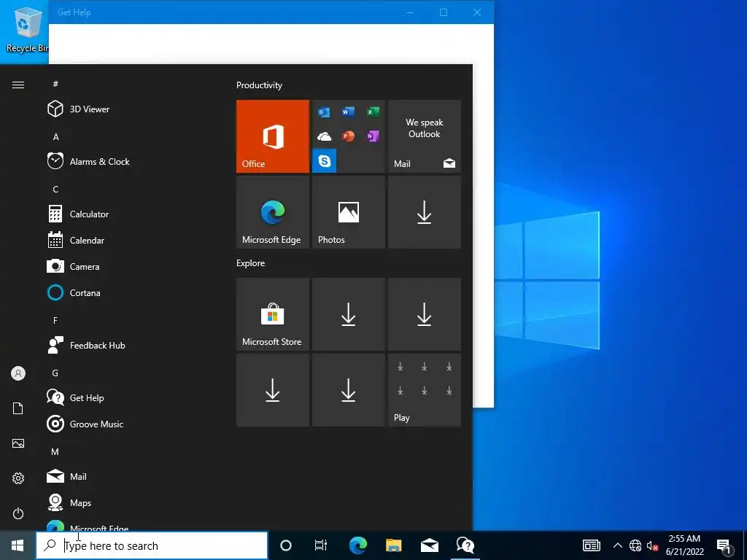Open File Explorer from the taskbar
Screen dimensions: 747x560
click(x=393, y=545)
